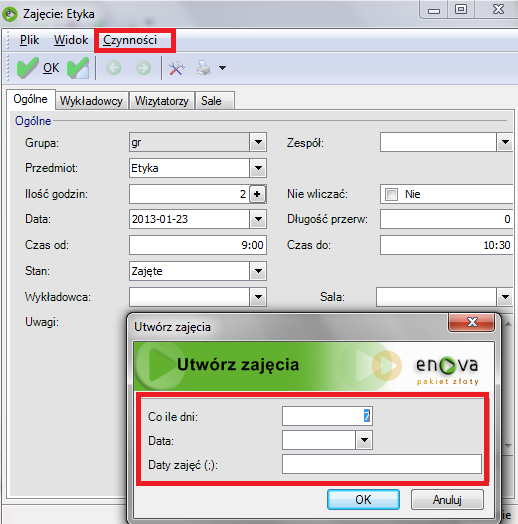The width and height of the screenshot is (518, 524).
Task: Click the printer icon in toolbar
Action: click(x=204, y=68)
